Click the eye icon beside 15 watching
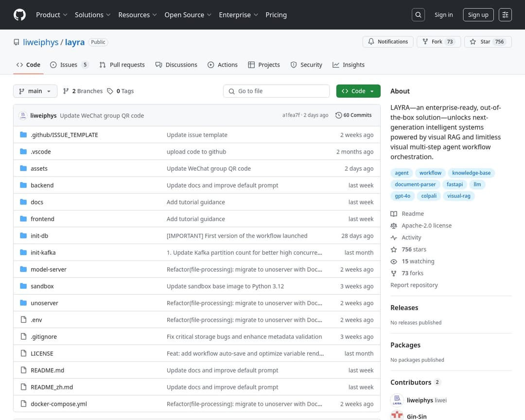Screen dimensions: 525x420 [x=394, y=262]
